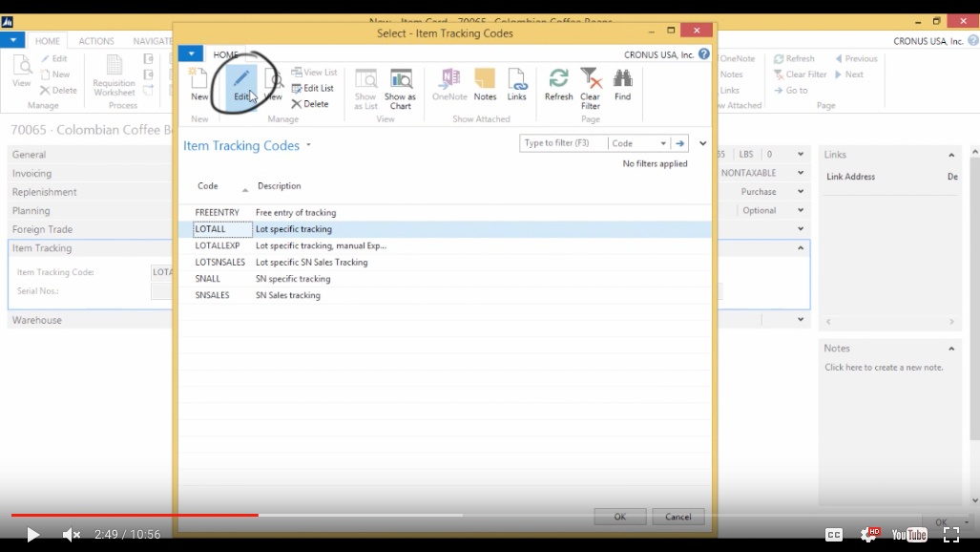This screenshot has height=552, width=980.
Task: Click OK button in the dialog
Action: [619, 517]
